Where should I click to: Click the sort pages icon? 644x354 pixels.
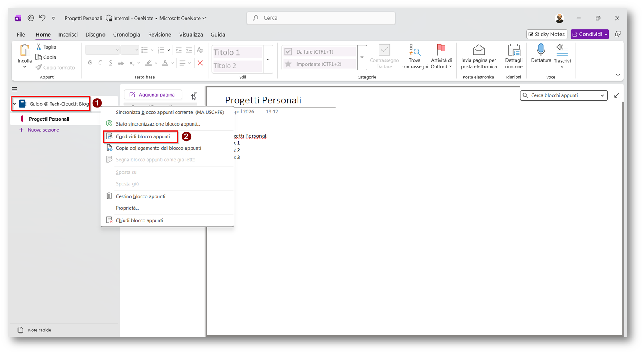194,95
